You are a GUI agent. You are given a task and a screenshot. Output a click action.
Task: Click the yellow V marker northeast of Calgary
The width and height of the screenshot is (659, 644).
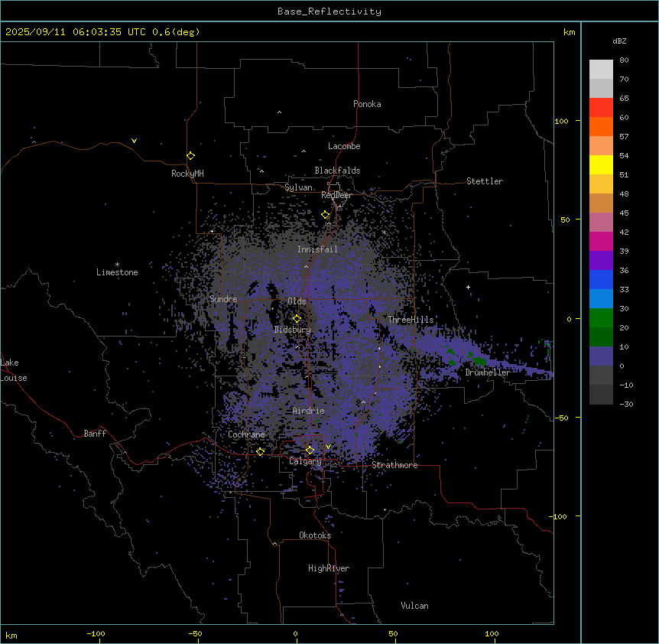(x=328, y=447)
